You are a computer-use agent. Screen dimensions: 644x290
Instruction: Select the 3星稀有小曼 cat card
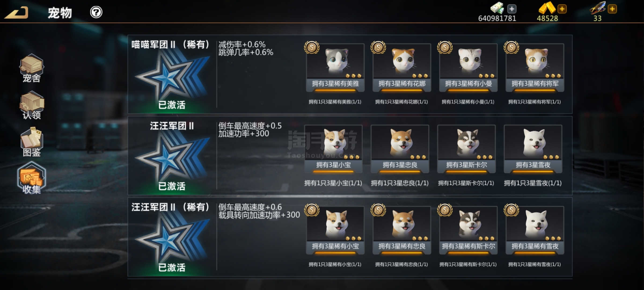tap(468, 68)
